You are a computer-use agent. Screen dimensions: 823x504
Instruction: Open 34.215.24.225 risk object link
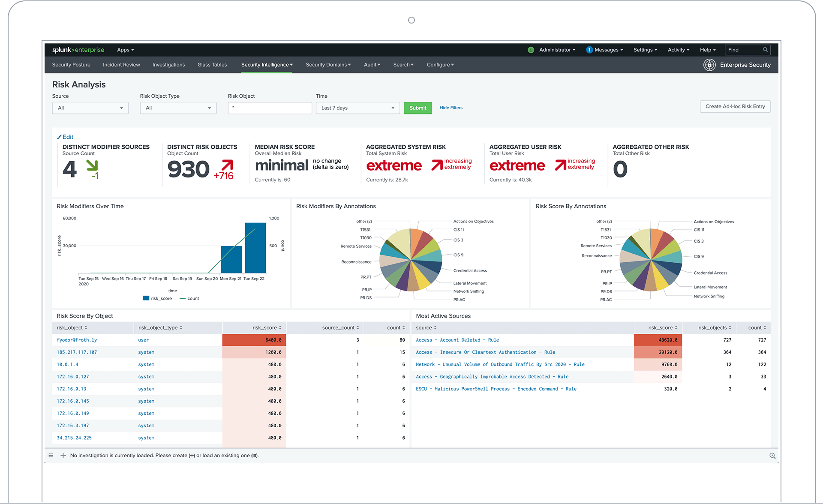click(74, 438)
